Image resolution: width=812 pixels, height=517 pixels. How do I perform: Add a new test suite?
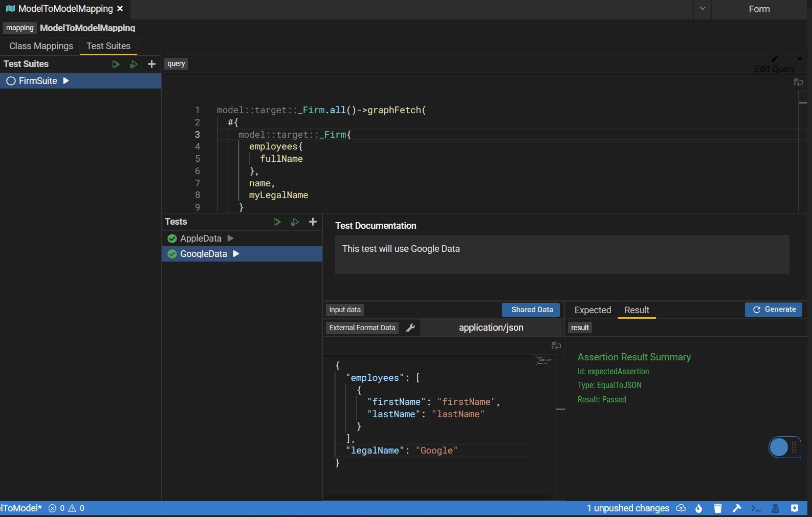[x=151, y=64]
